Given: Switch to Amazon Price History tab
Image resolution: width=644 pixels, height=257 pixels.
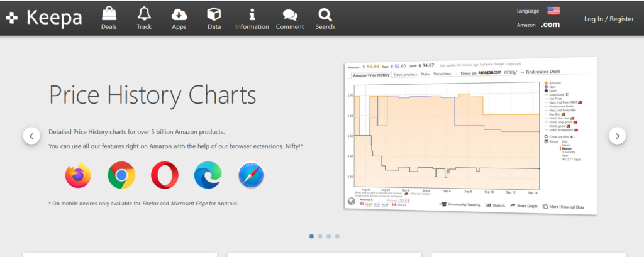Looking at the screenshot, I should point(371,75).
